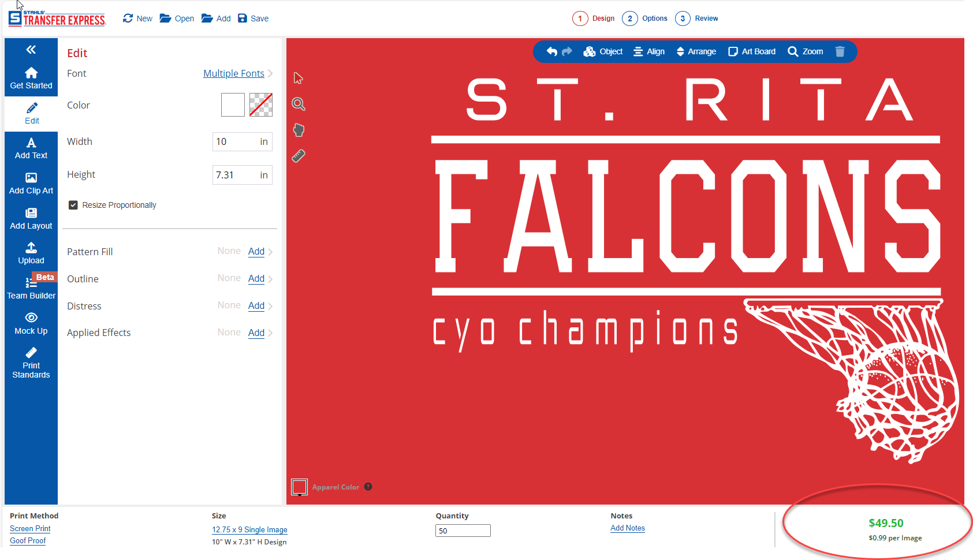Click the undo arrow in the canvas toolbar
This screenshot has height=560, width=973.
coord(551,51)
